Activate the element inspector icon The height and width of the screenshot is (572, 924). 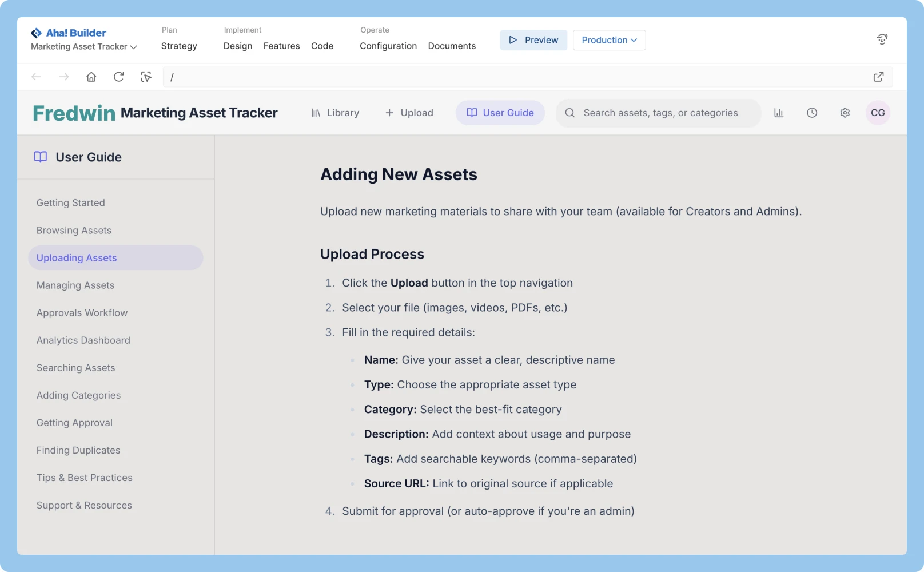point(146,76)
